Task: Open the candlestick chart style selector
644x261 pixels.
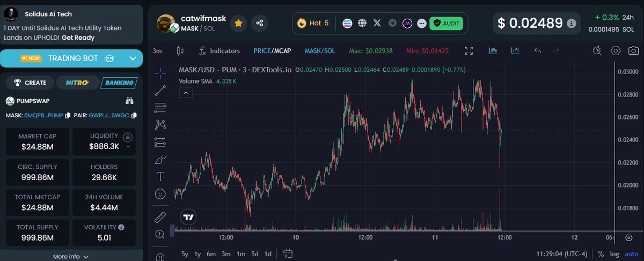Action: 180,51
